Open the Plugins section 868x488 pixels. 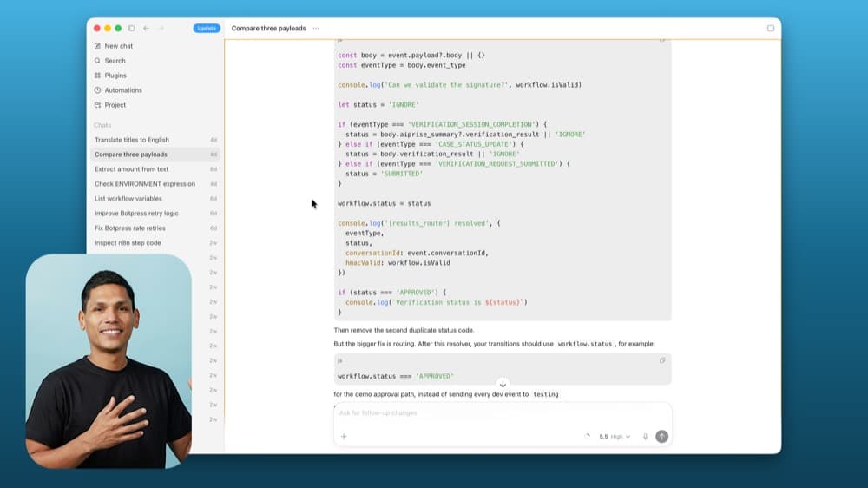(115, 76)
